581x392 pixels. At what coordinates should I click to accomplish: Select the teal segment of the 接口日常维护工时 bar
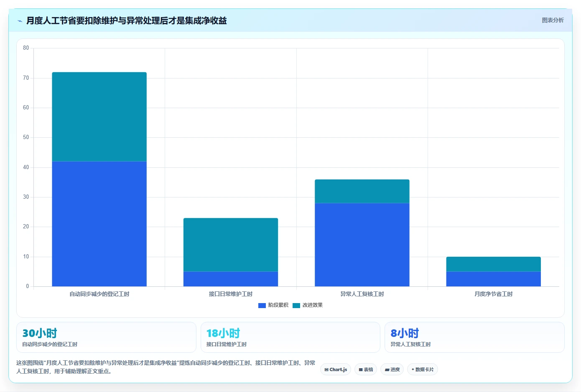[231, 245]
